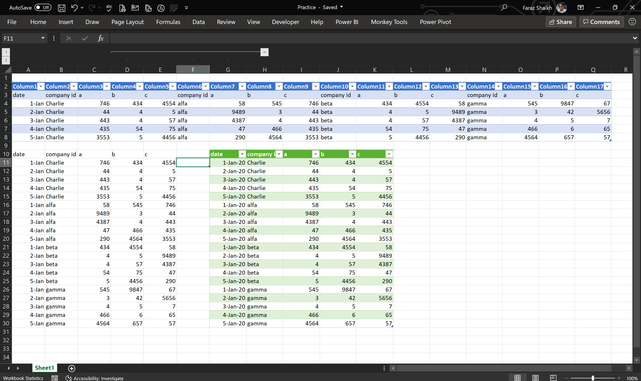This screenshot has width=641, height=381.
Task: Open the Data ribbon tab
Action: tap(199, 22)
